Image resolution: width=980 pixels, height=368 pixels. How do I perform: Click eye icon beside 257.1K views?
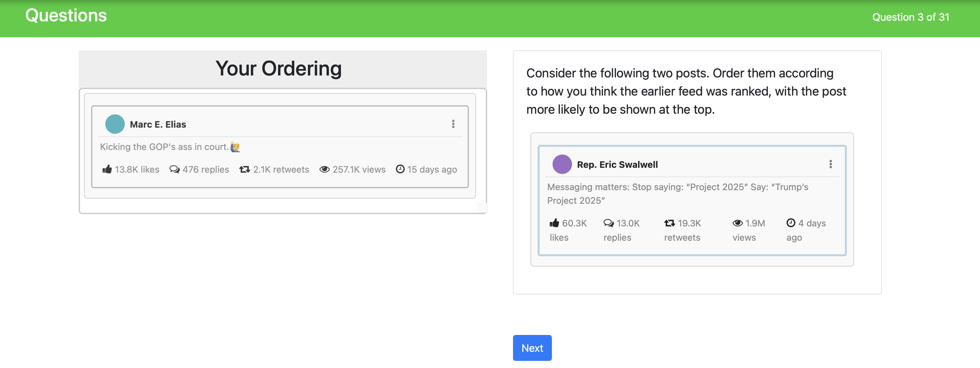pyautogui.click(x=324, y=169)
